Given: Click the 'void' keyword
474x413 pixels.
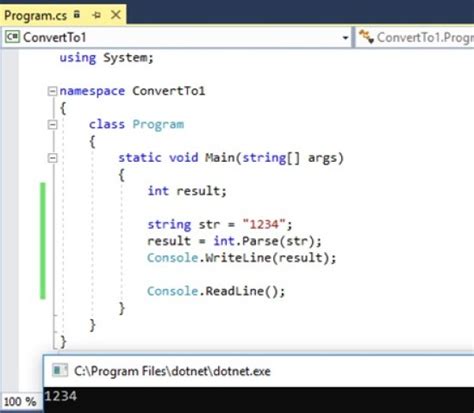Looking at the screenshot, I should [x=184, y=158].
